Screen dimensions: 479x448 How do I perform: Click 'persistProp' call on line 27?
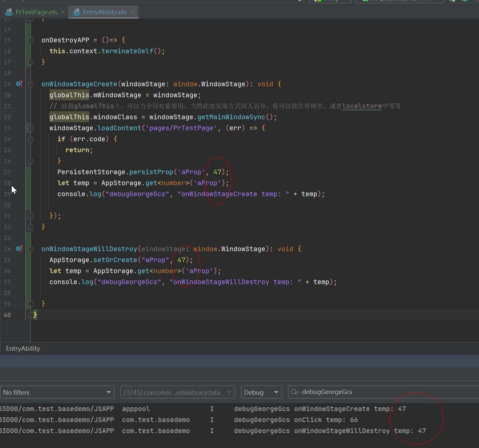[151, 172]
